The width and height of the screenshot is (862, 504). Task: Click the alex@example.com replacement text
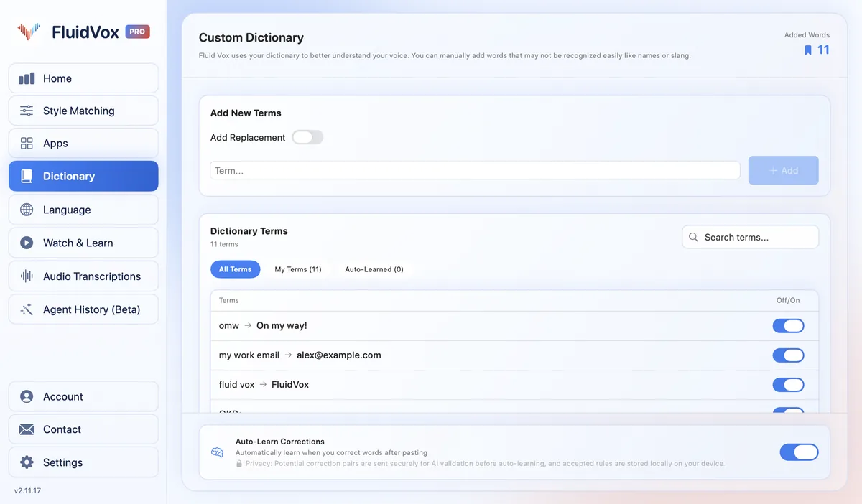339,355
